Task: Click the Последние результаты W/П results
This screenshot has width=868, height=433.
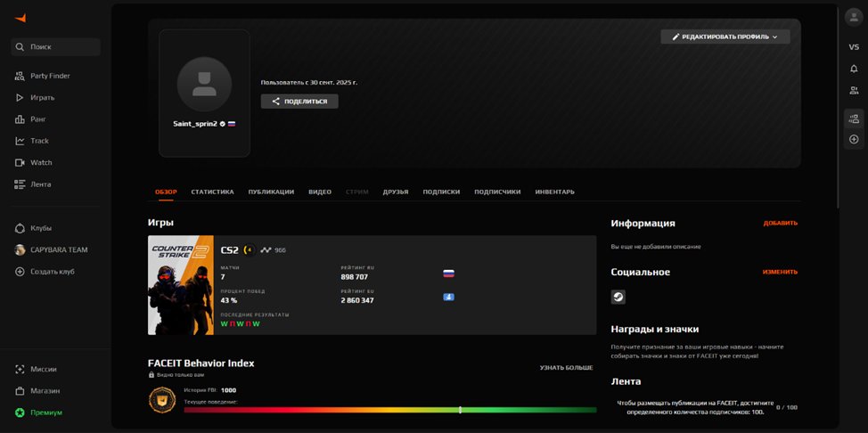Action: [x=241, y=324]
